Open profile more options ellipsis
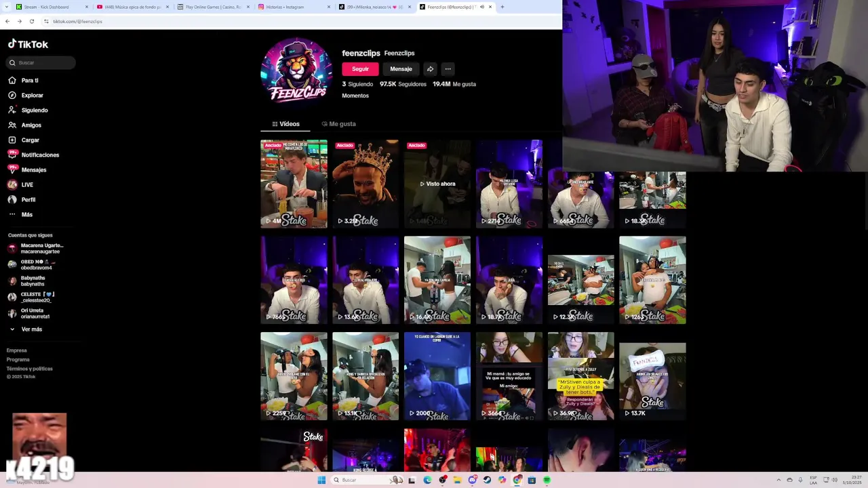The image size is (868, 488). click(448, 69)
